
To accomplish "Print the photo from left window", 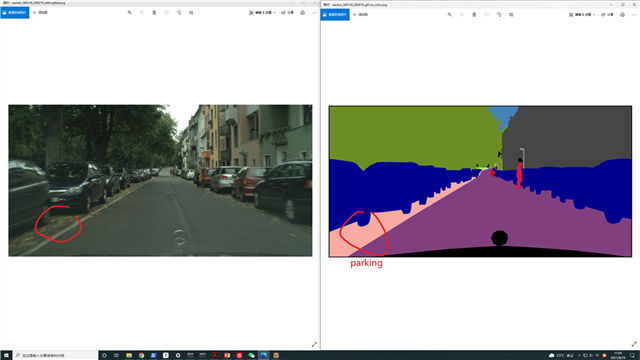I will click(302, 13).
